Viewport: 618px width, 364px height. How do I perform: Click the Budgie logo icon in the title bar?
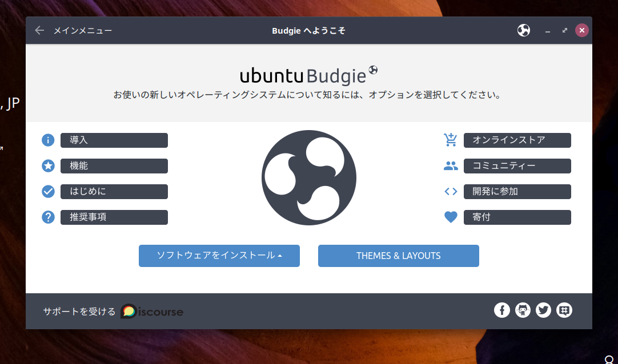pyautogui.click(x=523, y=30)
